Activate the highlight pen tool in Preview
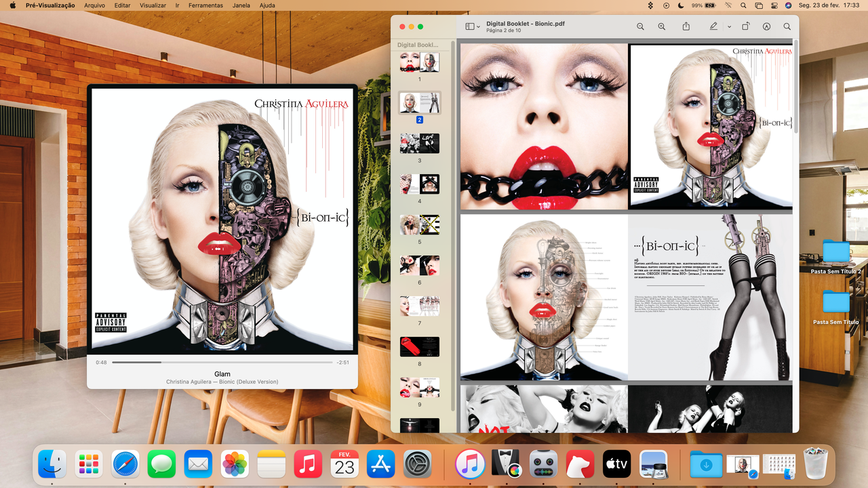This screenshot has height=488, width=868. 713,26
